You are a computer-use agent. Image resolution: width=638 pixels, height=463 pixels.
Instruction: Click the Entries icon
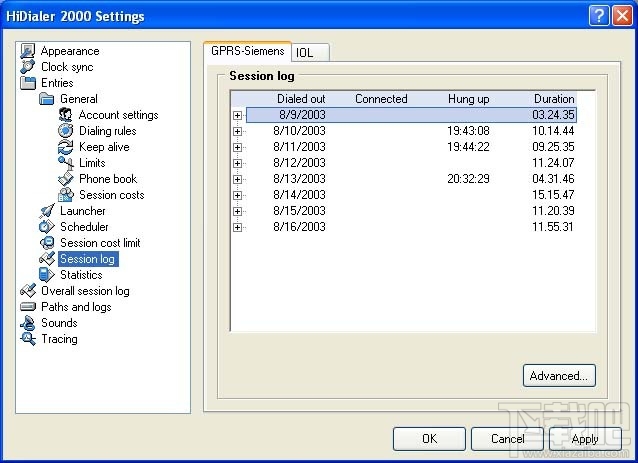pyautogui.click(x=28, y=83)
